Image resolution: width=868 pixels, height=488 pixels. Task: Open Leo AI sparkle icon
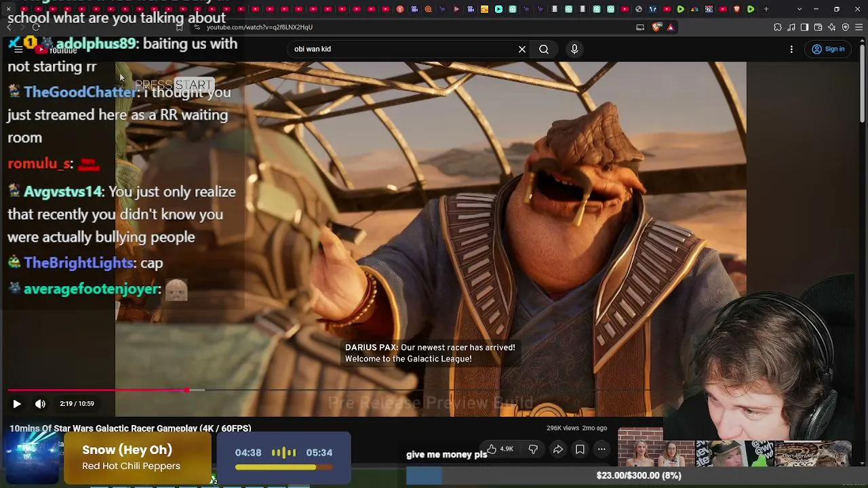[832, 27]
